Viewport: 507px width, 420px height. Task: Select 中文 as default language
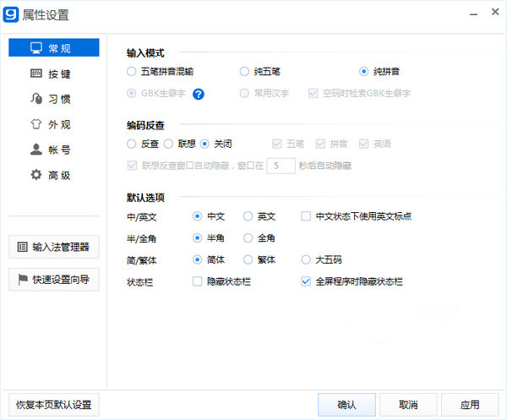pos(197,216)
